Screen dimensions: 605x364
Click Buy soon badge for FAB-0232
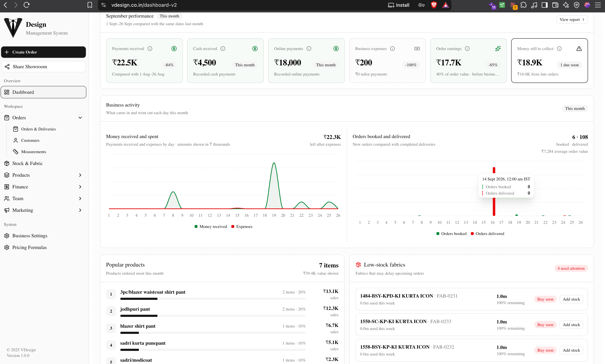point(545,350)
